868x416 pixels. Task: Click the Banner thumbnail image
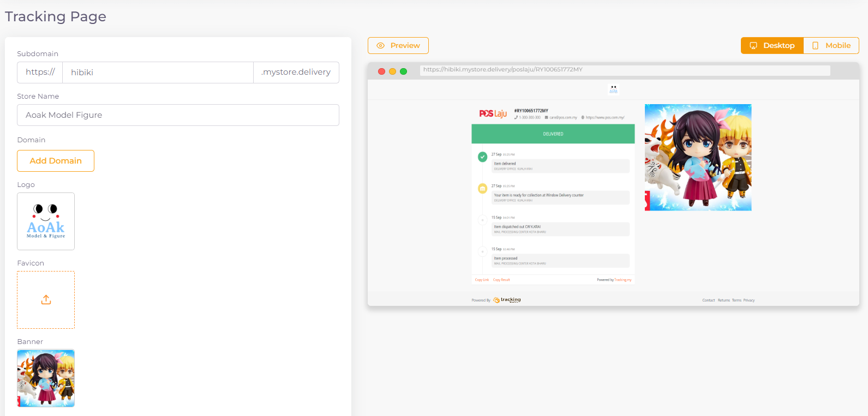pyautogui.click(x=46, y=378)
